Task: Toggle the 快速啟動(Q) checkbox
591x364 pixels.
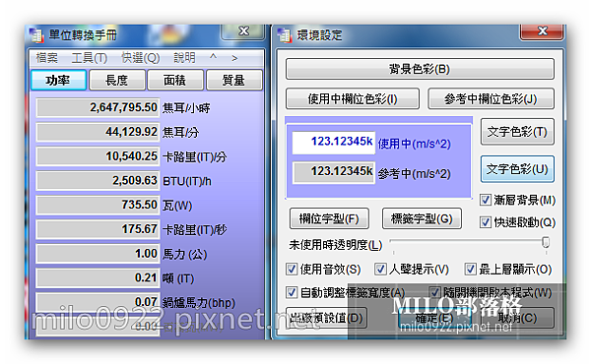Action: pyautogui.click(x=486, y=222)
